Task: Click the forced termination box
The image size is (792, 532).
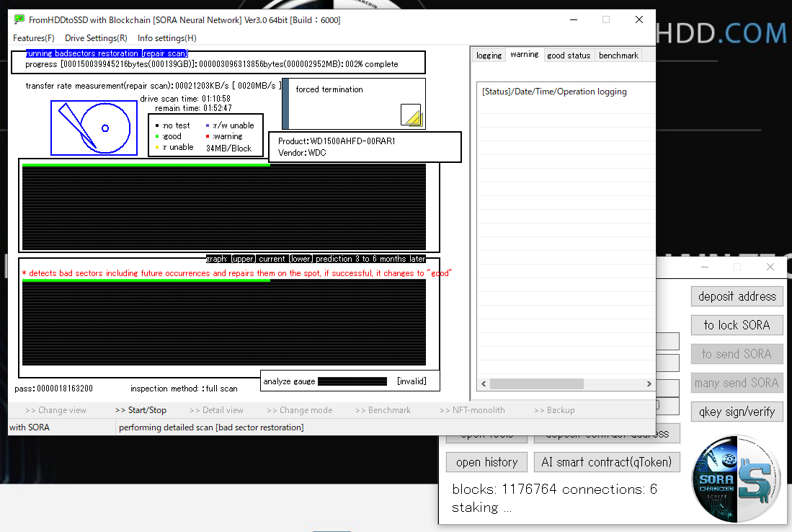Action: tap(354, 104)
